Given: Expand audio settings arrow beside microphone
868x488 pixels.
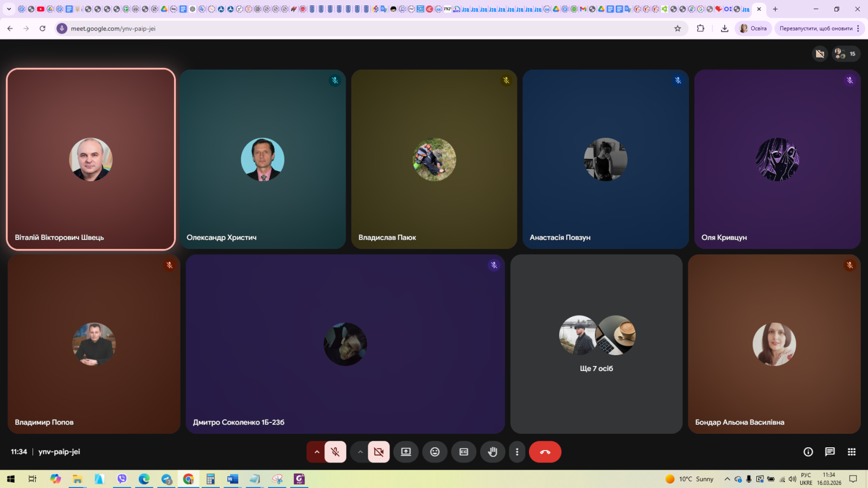Looking at the screenshot, I should click(x=316, y=452).
